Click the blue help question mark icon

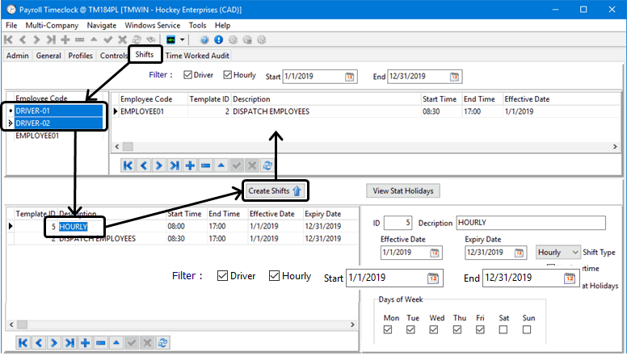204,40
